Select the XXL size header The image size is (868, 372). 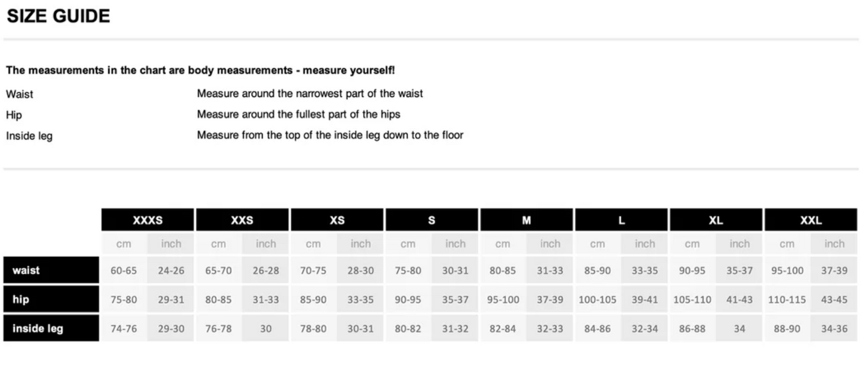coord(810,220)
